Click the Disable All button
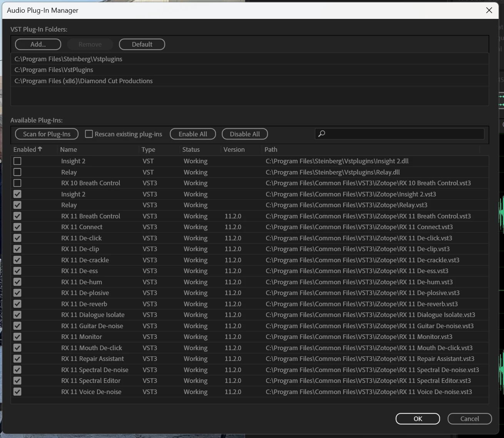504x438 pixels. [245, 134]
